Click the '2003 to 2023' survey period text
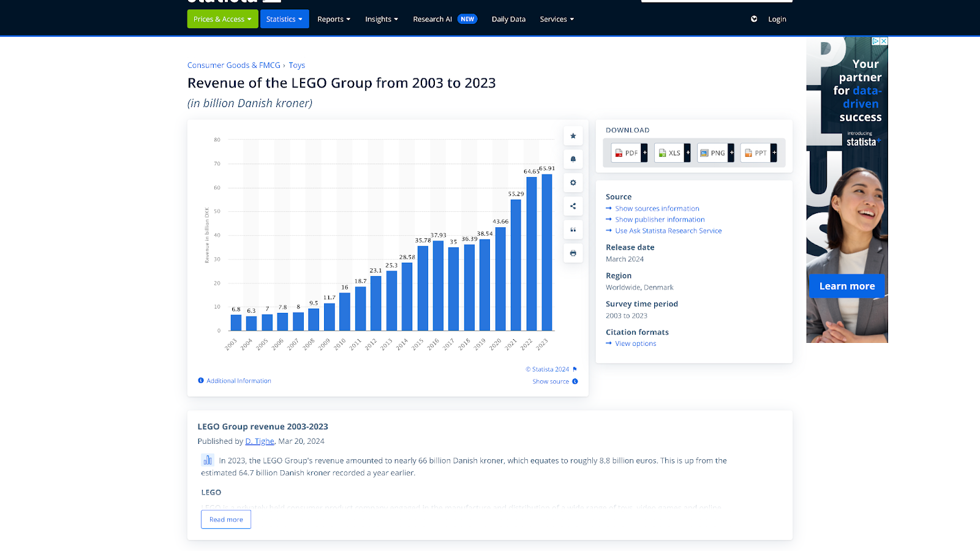The image size is (980, 551). point(627,316)
